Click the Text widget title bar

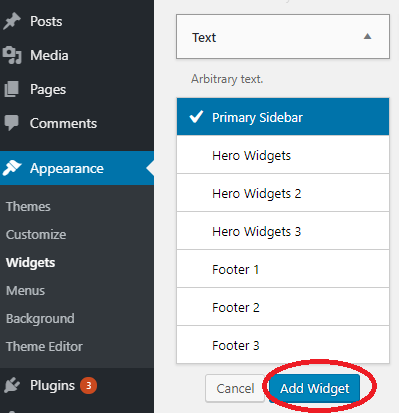(283, 37)
